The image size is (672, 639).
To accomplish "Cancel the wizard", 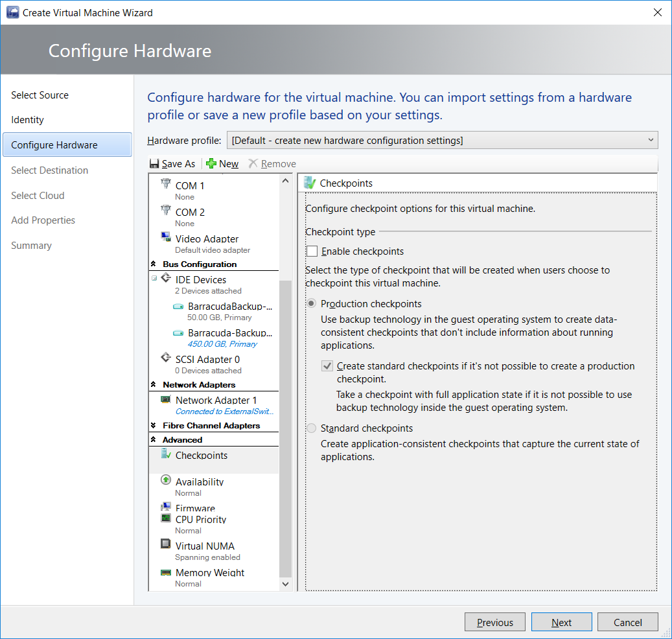I will (x=628, y=622).
